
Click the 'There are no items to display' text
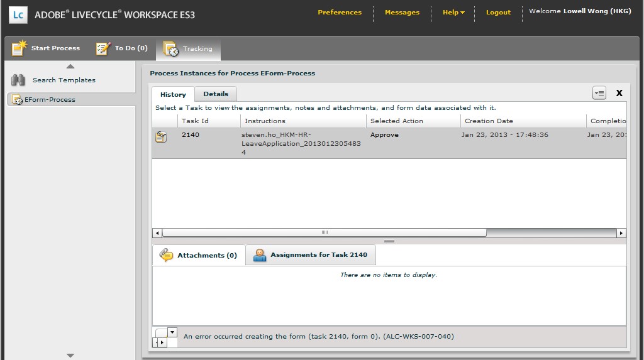pyautogui.click(x=389, y=275)
